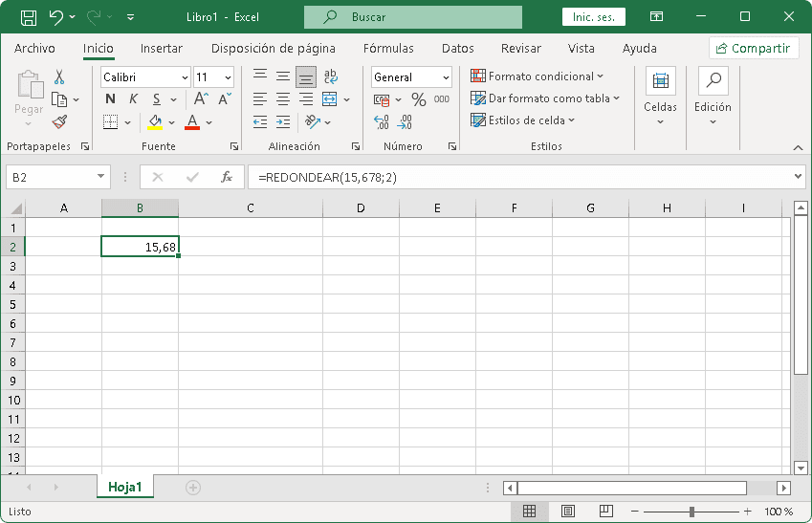Click the insert function fx icon

coord(227,177)
